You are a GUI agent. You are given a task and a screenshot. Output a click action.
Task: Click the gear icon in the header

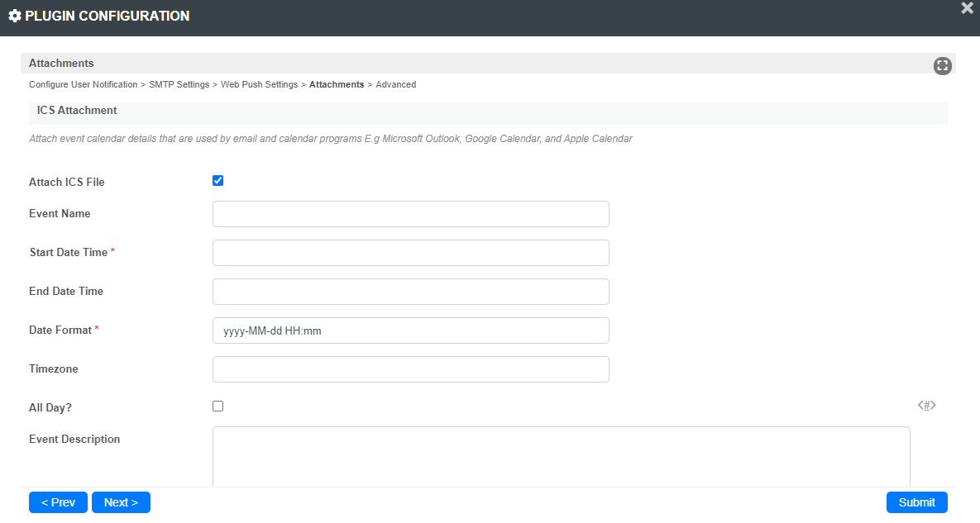14,17
